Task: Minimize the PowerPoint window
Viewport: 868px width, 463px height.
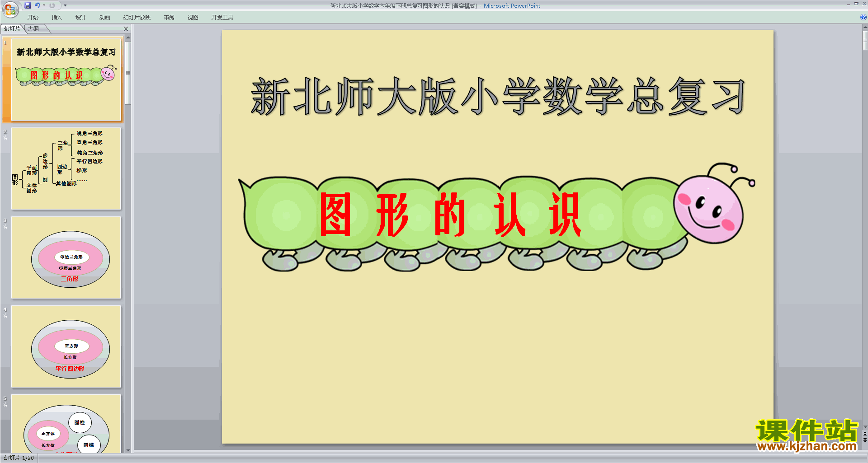Action: [848, 4]
